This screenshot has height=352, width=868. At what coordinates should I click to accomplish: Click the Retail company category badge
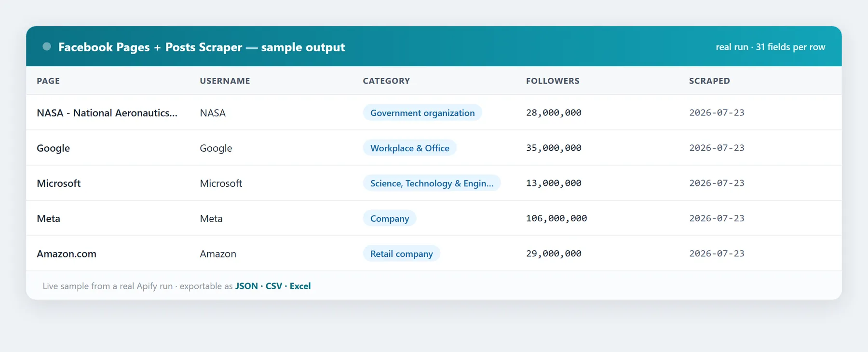401,253
